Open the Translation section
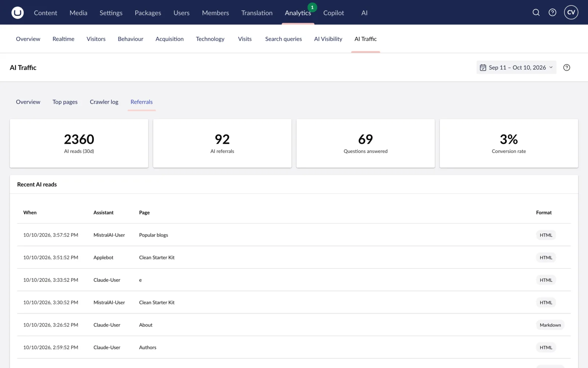 click(257, 13)
